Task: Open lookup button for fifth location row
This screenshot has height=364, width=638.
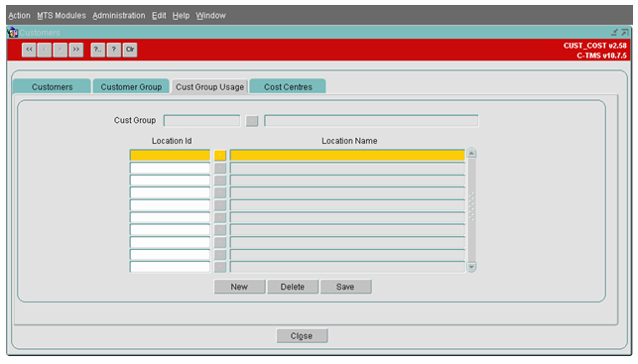Action: 220,205
